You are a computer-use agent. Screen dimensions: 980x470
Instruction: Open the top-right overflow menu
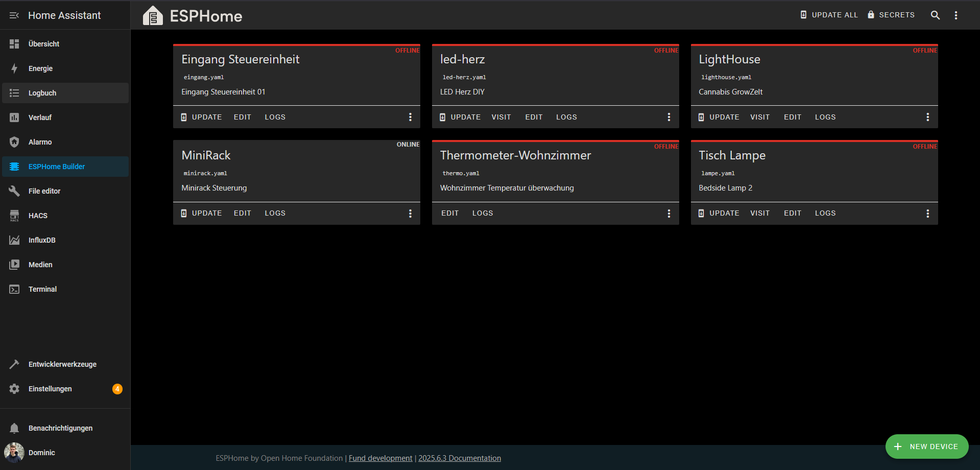tap(956, 15)
